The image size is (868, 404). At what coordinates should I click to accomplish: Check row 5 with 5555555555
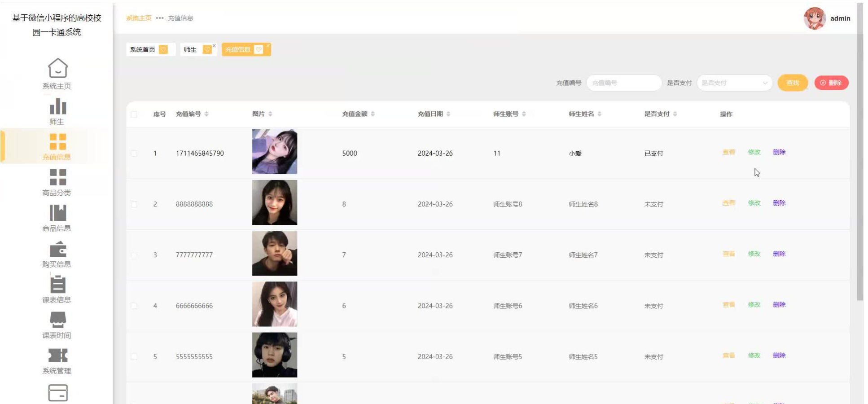[x=134, y=356]
